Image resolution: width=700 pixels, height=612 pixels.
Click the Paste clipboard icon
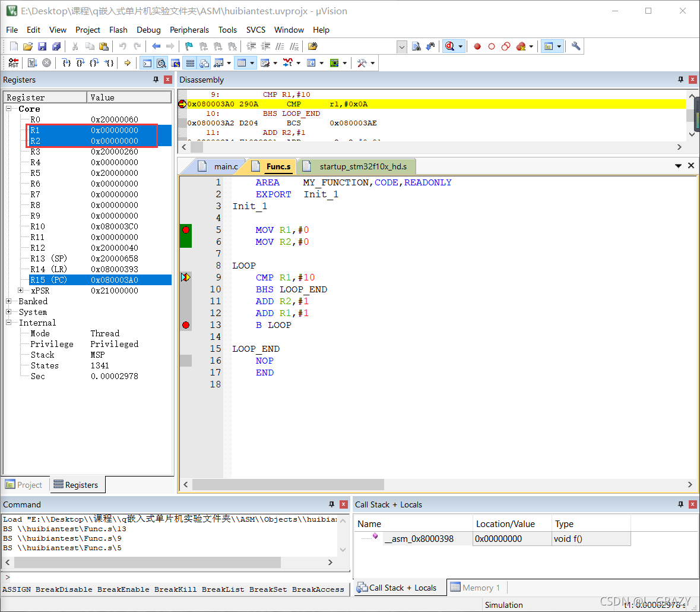point(104,46)
